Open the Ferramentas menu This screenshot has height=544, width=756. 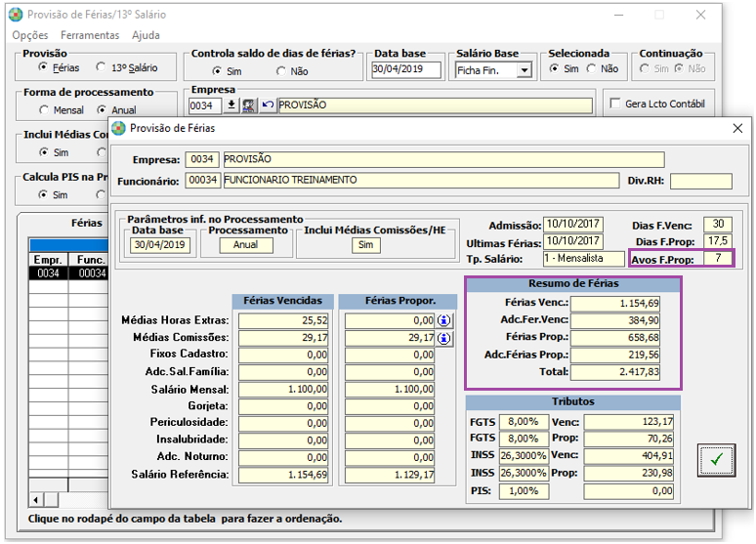[90, 35]
